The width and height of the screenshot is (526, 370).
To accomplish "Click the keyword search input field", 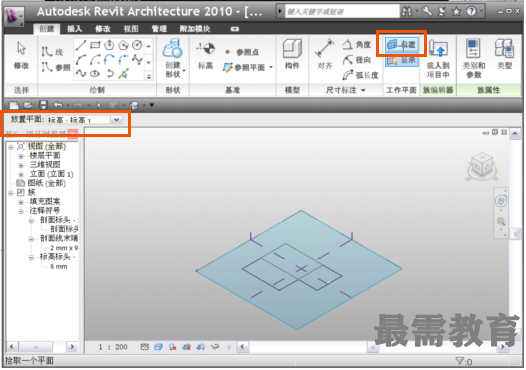I will coord(342,12).
